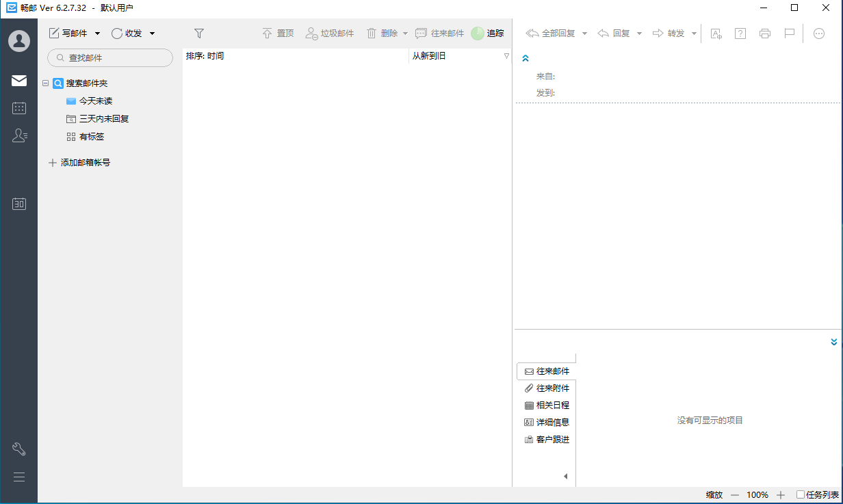This screenshot has height=504, width=843.
Task: Click the 排序: 时间 sort header
Action: click(x=205, y=56)
